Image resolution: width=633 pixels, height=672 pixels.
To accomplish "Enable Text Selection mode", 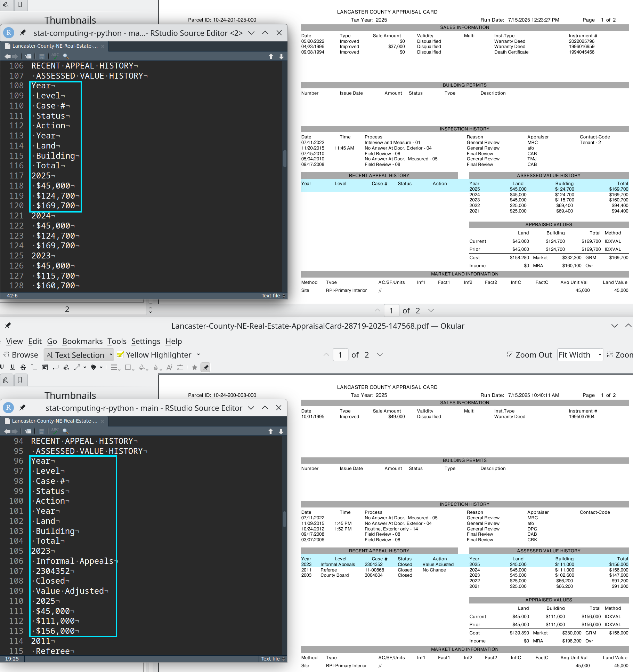I will coord(76,355).
